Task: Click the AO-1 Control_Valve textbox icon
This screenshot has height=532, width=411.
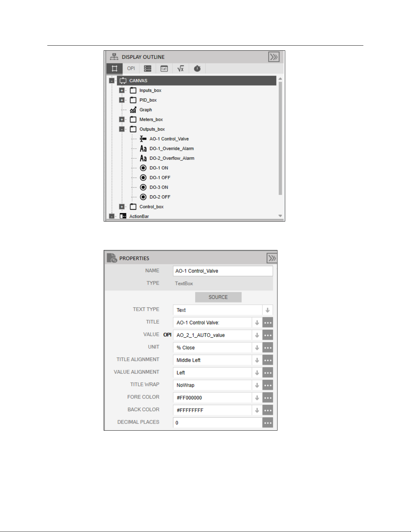Action: pos(143,139)
